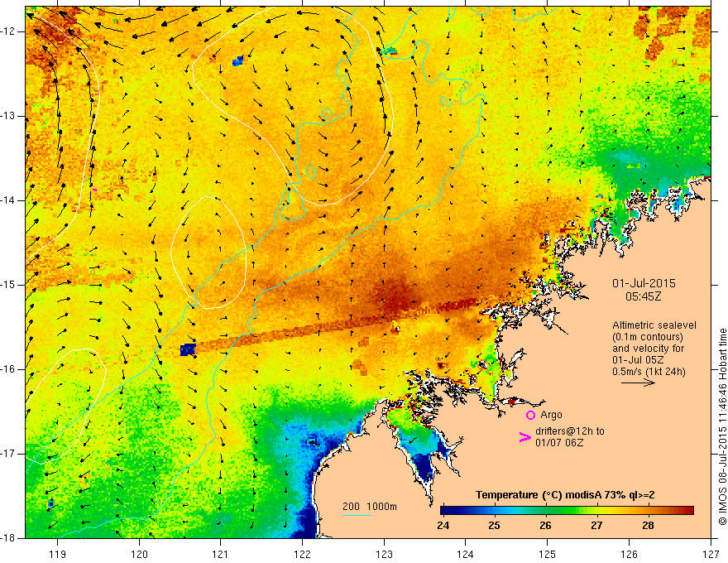Click the colorbar value 26

point(545,526)
